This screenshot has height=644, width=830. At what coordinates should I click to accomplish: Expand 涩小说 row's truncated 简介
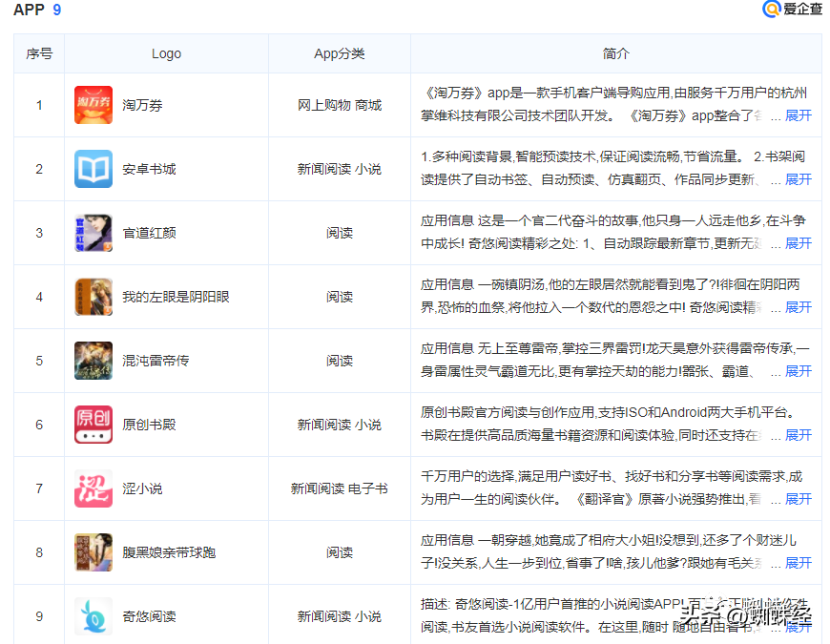click(x=798, y=499)
